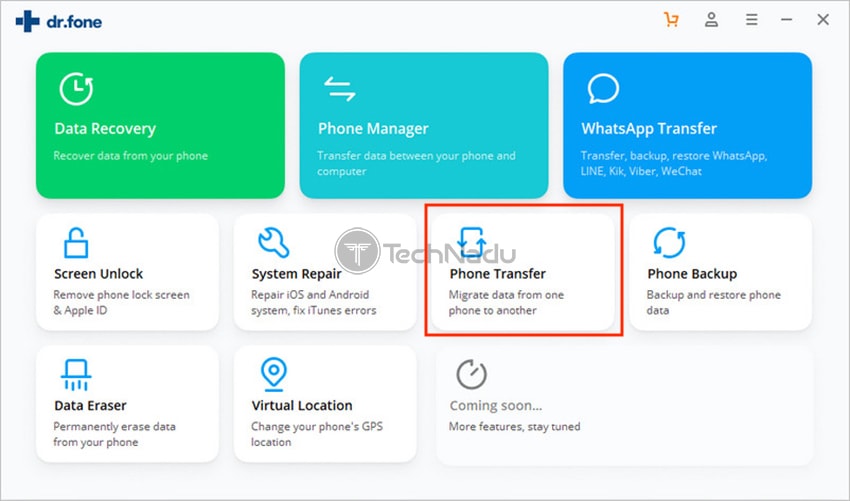Click the Phone Backup sync icon
The width and height of the screenshot is (850, 501).
click(669, 242)
